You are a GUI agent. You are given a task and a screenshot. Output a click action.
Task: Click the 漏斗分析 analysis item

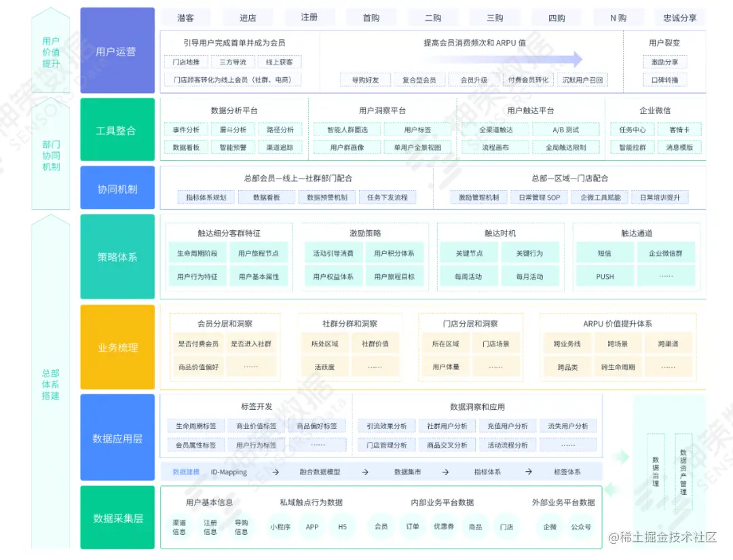233,129
